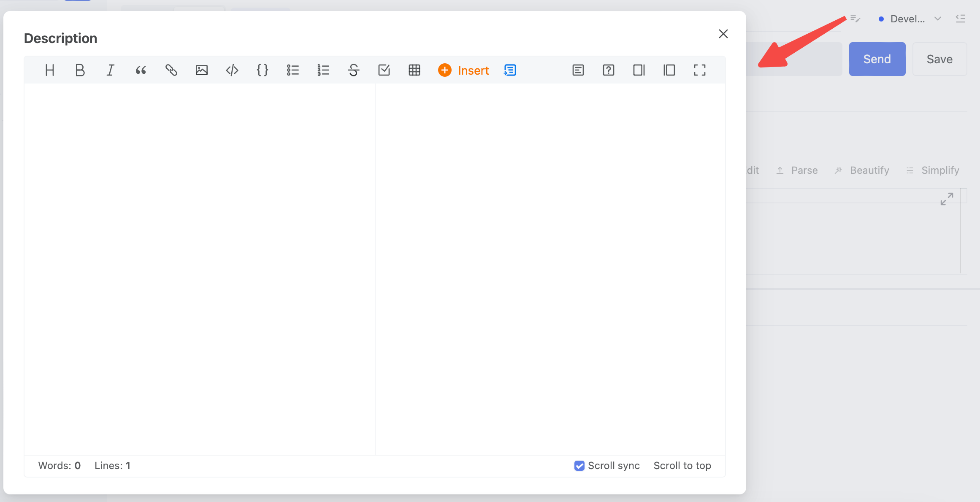Create an unordered bullet list

click(x=293, y=70)
